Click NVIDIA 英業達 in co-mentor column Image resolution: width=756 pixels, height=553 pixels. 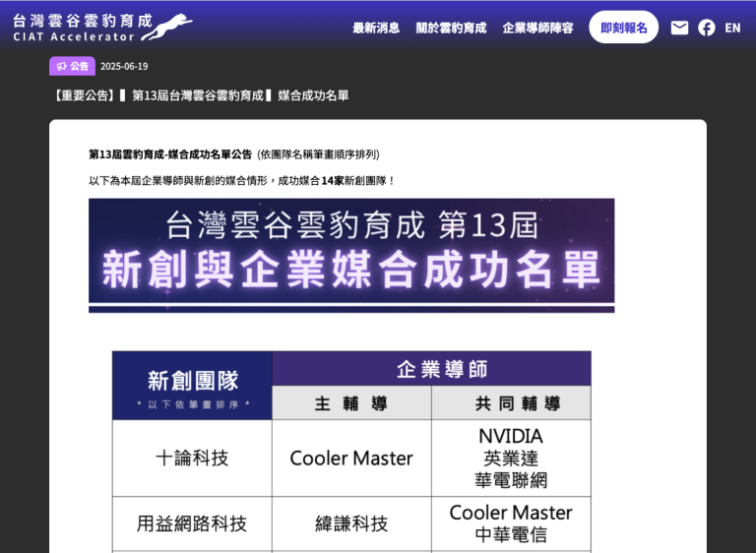click(x=511, y=447)
